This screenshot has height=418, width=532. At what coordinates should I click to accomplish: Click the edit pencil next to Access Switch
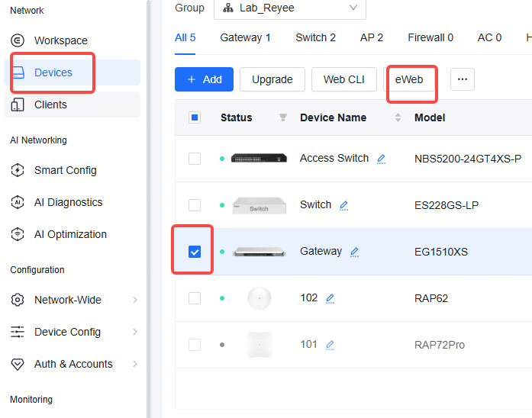[x=381, y=159]
